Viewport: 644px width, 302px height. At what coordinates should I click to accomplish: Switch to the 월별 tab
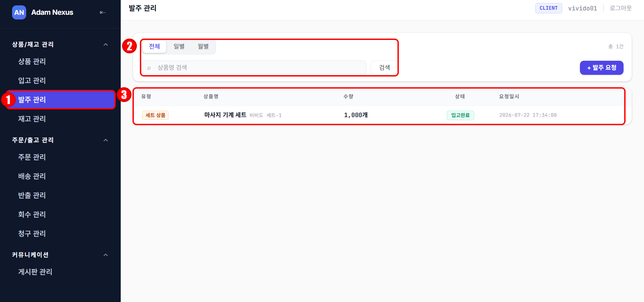point(203,46)
